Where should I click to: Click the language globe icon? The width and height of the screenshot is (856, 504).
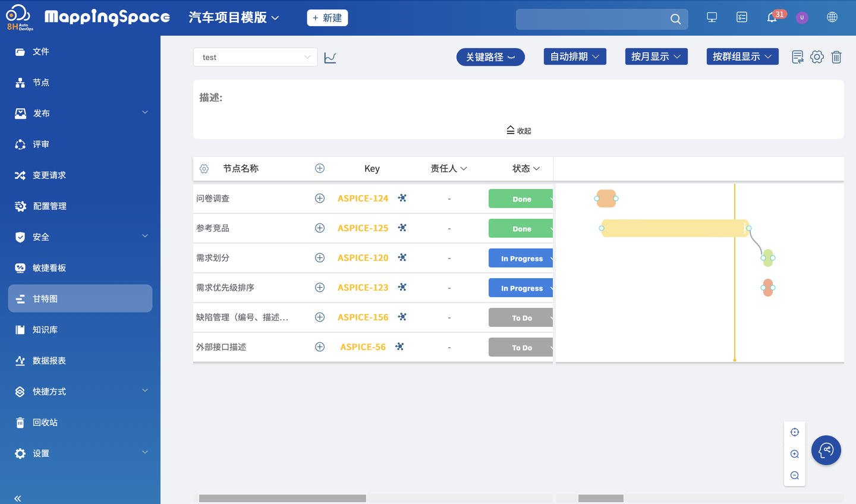coord(832,17)
